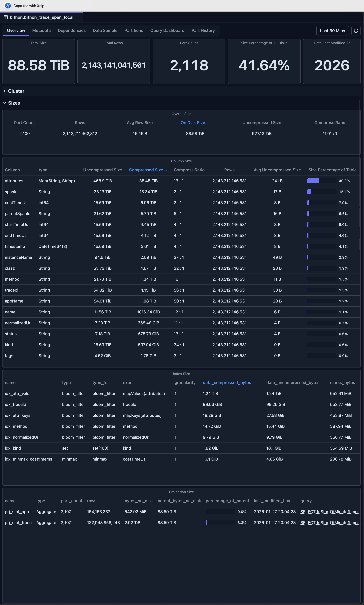Open the prj_stat_trace projection query link

click(x=330, y=523)
